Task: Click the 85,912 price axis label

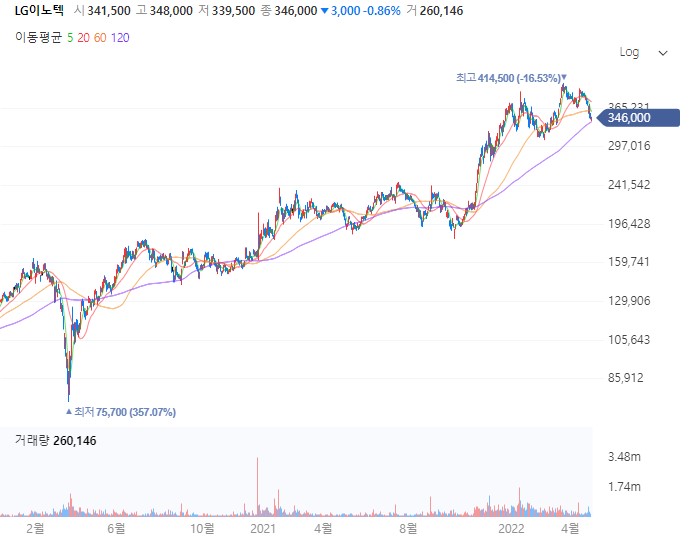Action: (x=625, y=378)
